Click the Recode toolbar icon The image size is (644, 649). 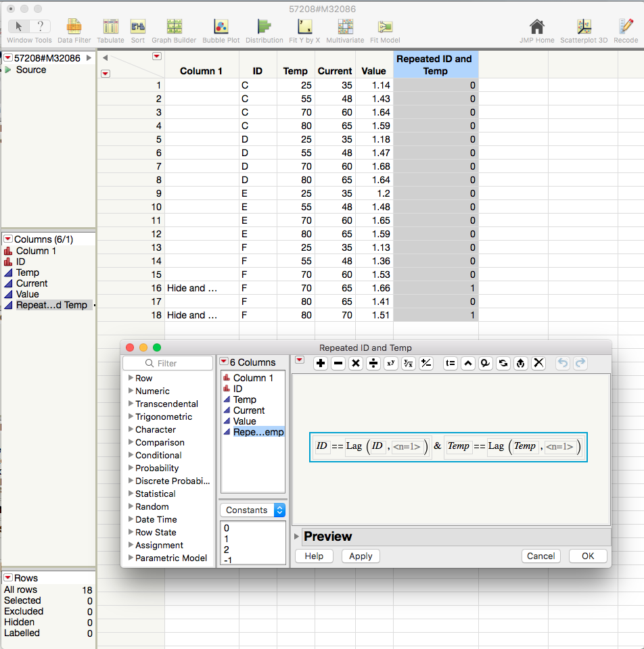[x=626, y=27]
